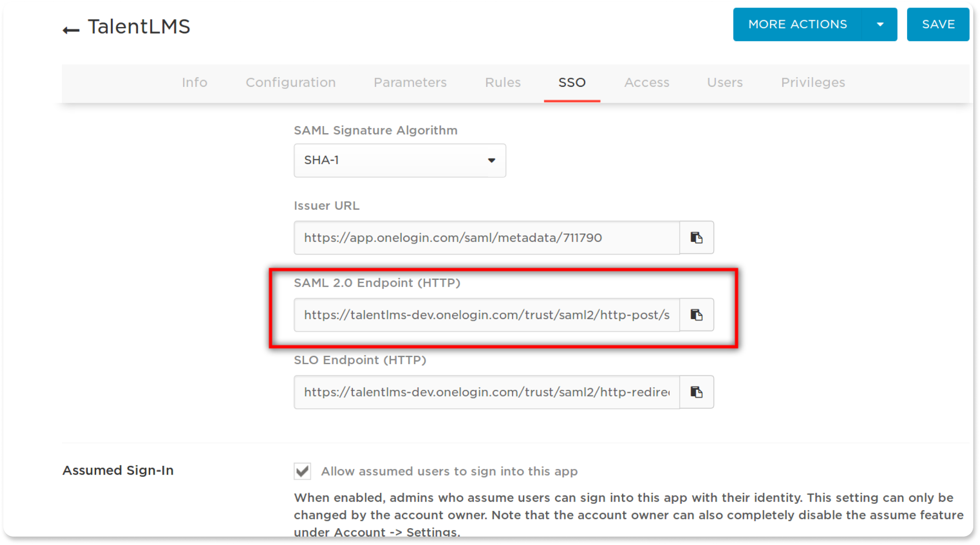The image size is (980, 545).
Task: Open the Privileges tab
Action: coord(813,82)
